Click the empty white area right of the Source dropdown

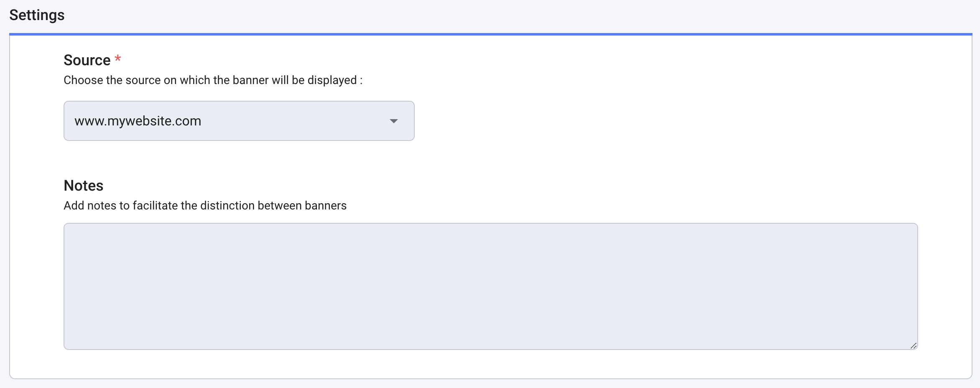click(669, 121)
